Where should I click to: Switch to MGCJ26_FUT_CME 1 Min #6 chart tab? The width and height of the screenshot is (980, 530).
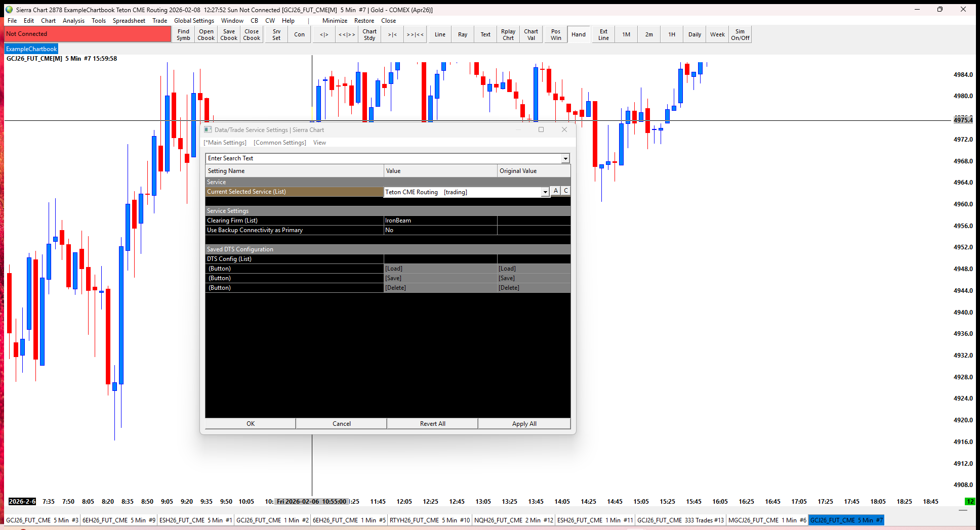point(767,520)
